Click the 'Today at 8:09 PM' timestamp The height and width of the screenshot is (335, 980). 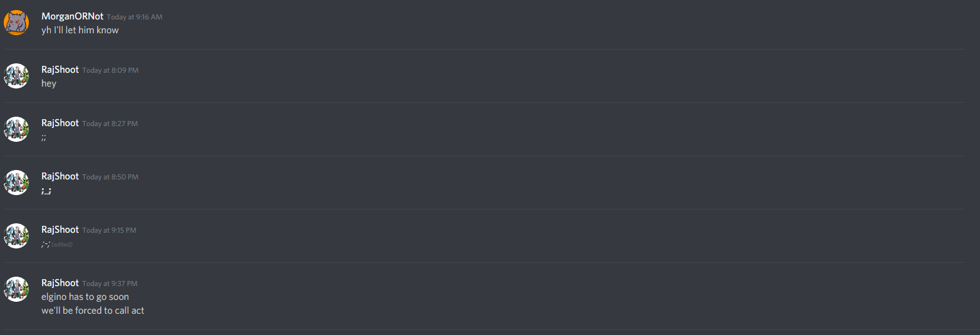(110, 70)
